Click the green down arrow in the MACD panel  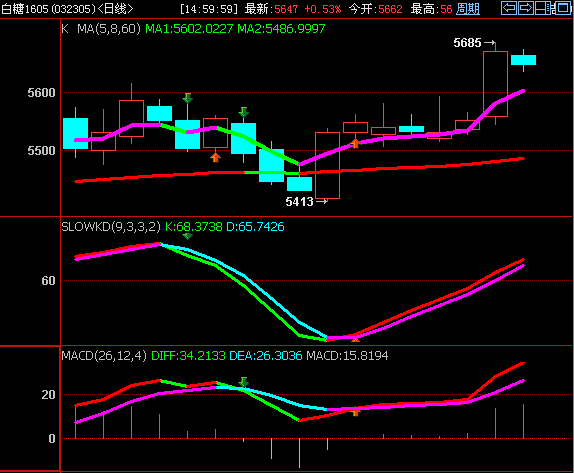click(243, 382)
